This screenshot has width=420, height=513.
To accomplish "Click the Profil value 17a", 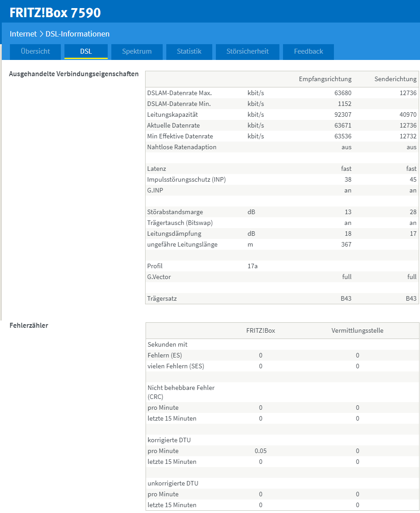I will [x=252, y=266].
